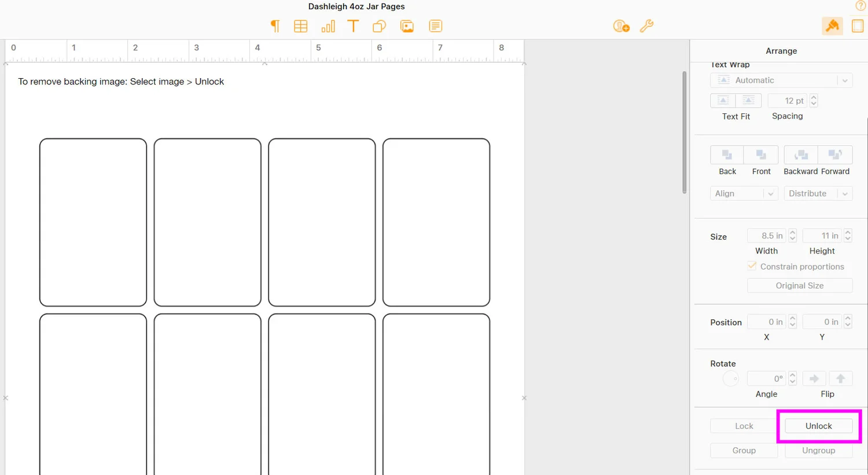The height and width of the screenshot is (475, 868).
Task: Click the document vertical scrollbar
Action: (x=684, y=132)
